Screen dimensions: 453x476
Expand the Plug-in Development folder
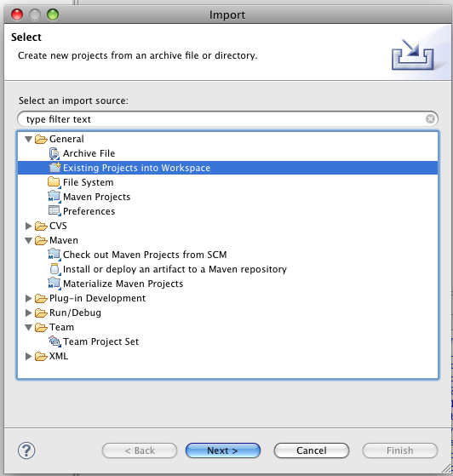tap(29, 298)
